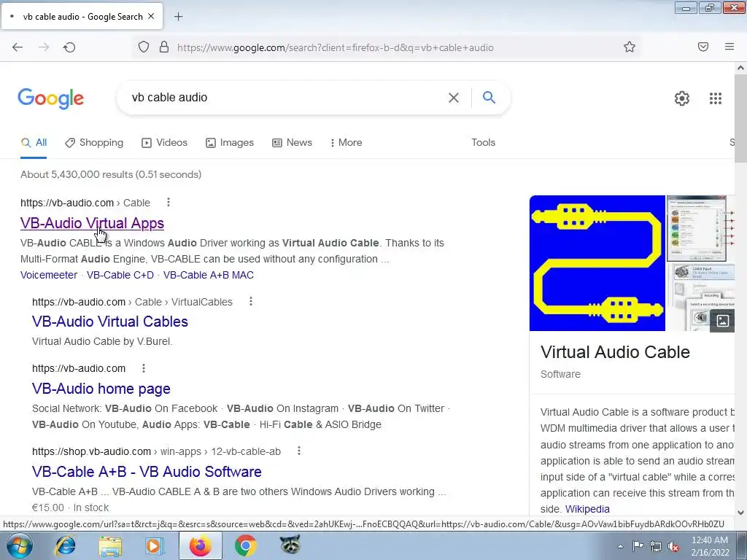Screen dimensions: 747x560
Task: Open the VB-Cable C+D sitelink
Action: [120, 275]
